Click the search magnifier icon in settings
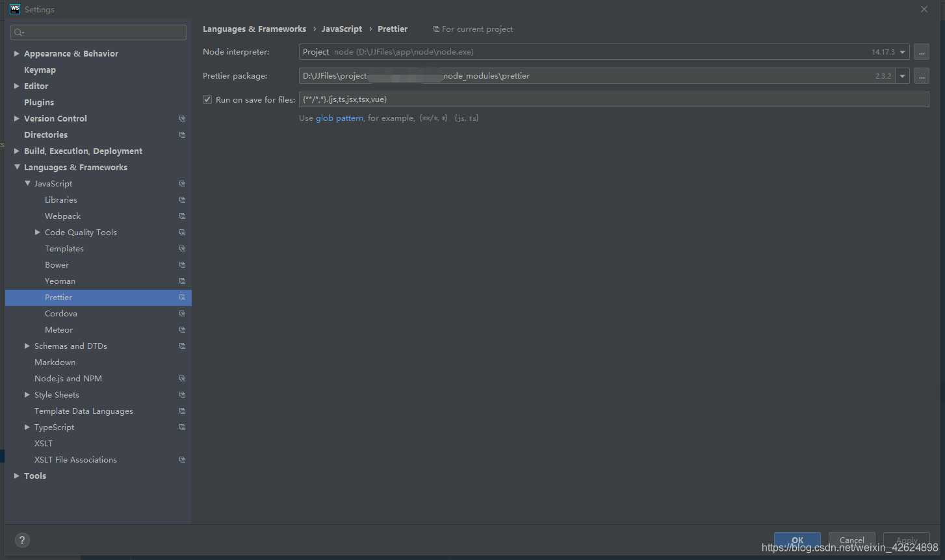The height and width of the screenshot is (560, 945). pyautogui.click(x=19, y=32)
